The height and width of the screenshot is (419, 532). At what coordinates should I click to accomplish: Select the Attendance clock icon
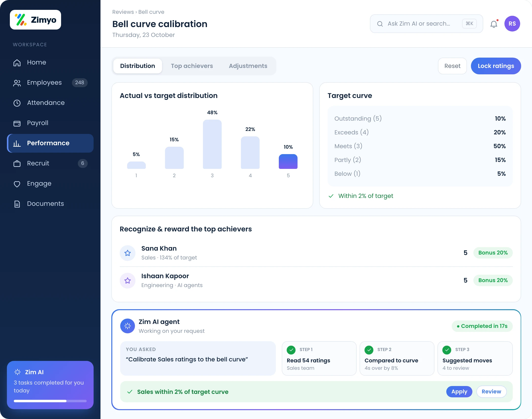[17, 103]
